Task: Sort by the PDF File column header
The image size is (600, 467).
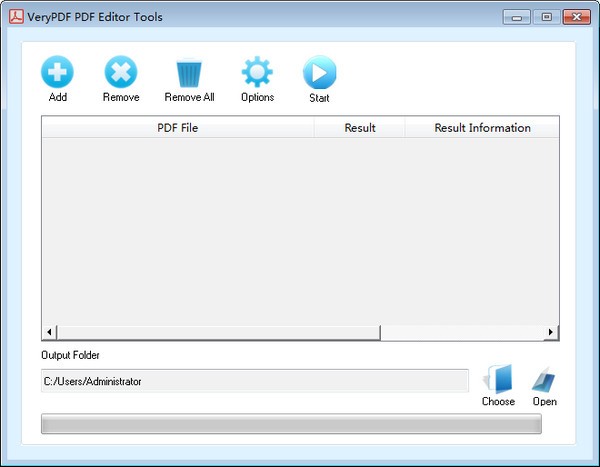Action: pos(177,127)
